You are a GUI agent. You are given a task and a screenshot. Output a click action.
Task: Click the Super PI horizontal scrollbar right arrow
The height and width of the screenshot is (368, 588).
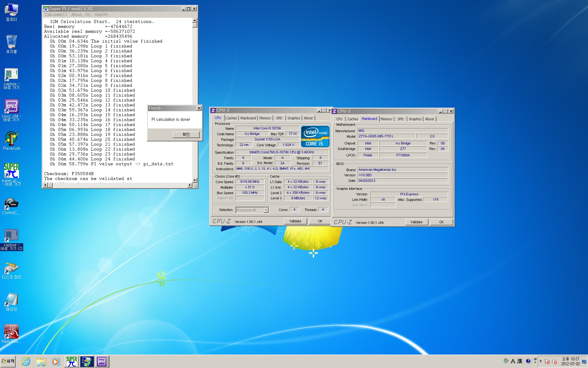coord(190,185)
